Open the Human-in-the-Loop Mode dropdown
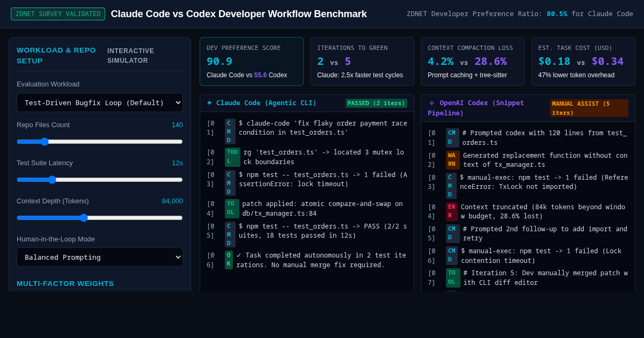 pos(100,257)
